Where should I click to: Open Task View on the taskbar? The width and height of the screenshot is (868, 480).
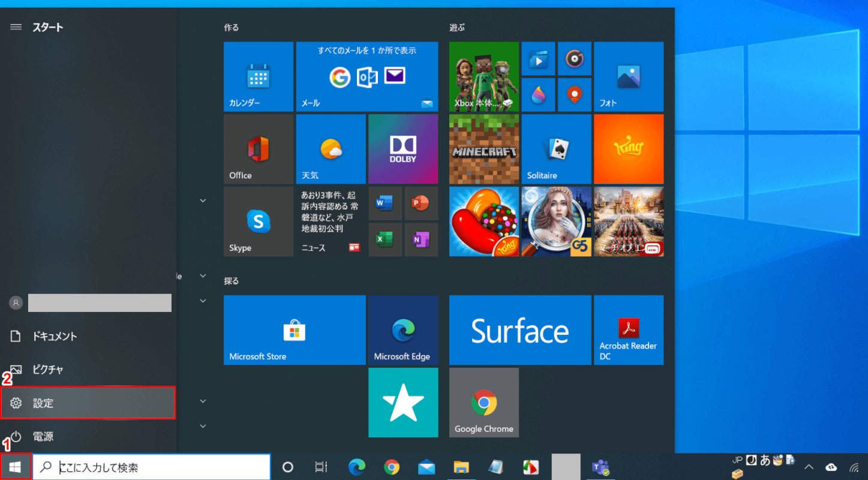coord(322,467)
